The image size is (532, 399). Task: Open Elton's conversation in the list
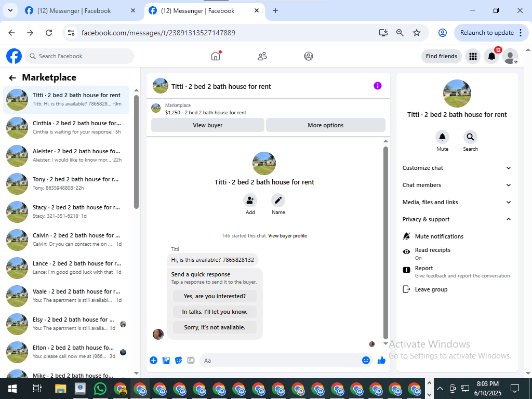(66, 352)
